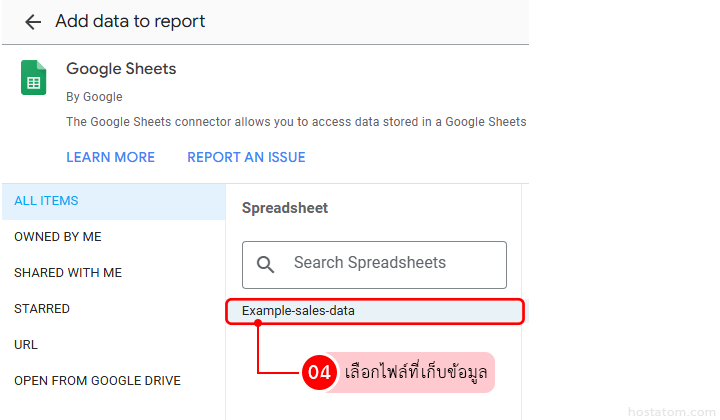This screenshot has width=720, height=420.
Task: Open the REPORT AN ISSUE link
Action: click(x=246, y=157)
